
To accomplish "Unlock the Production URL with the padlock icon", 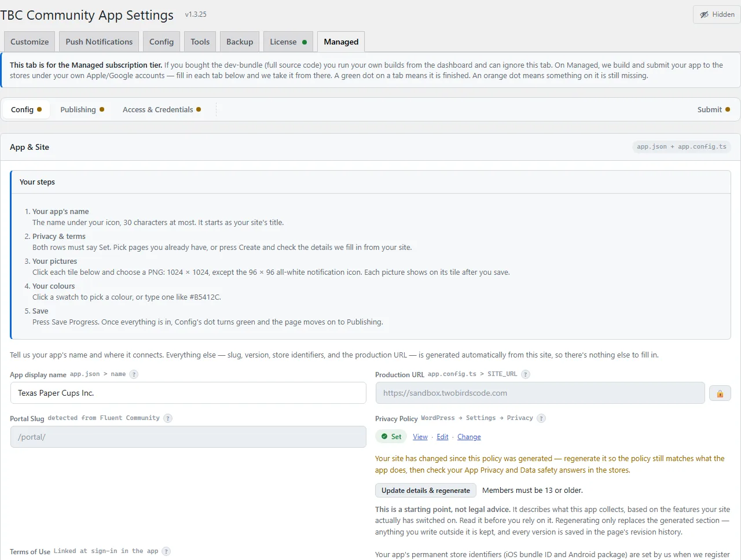I will [720, 393].
